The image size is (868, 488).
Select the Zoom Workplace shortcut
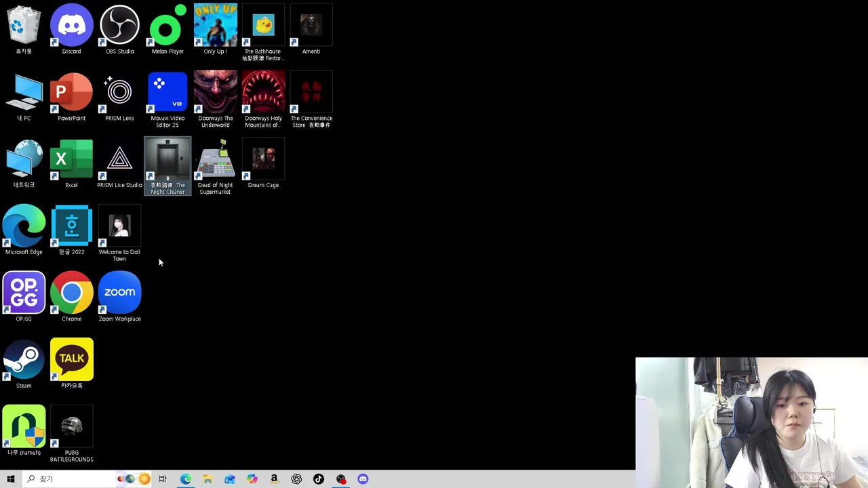click(x=119, y=298)
